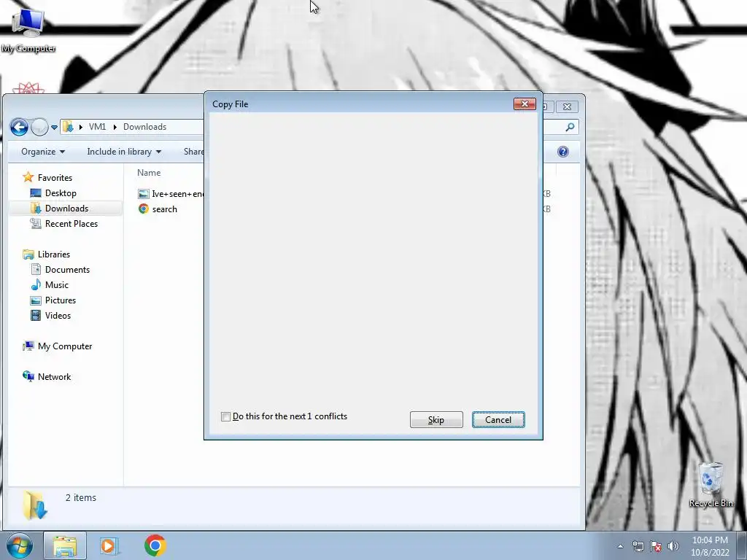This screenshot has width=747, height=560.
Task: Open the Videos library
Action: [x=58, y=315]
